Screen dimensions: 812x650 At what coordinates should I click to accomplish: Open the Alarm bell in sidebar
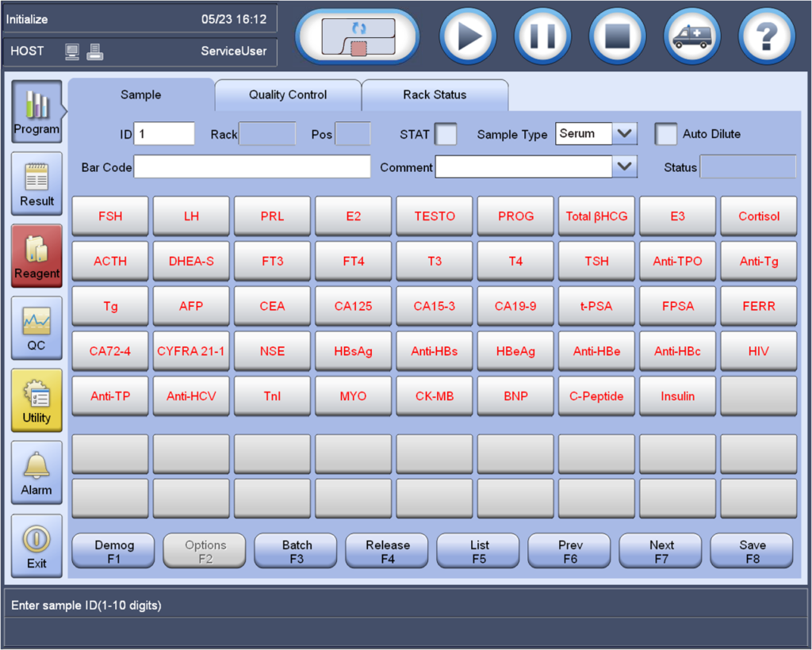coord(36,472)
